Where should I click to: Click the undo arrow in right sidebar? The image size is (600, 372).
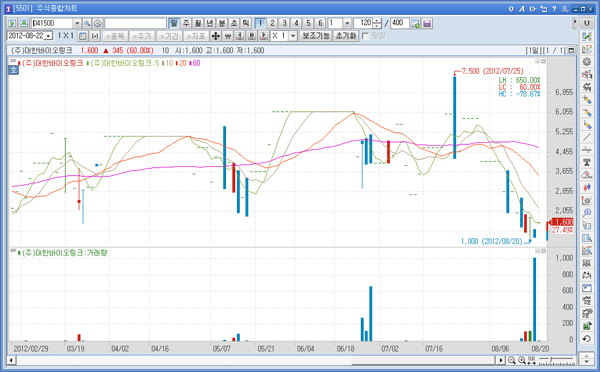click(x=587, y=339)
